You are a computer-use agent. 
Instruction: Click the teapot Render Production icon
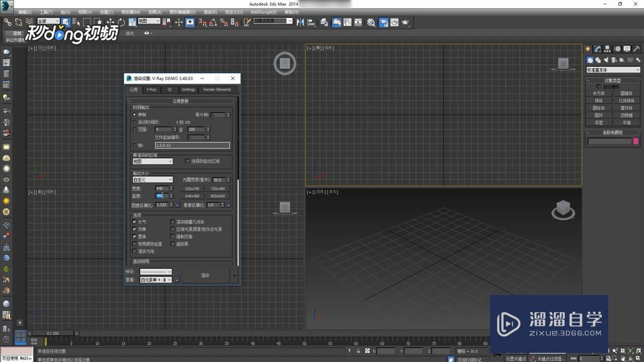coord(406,22)
